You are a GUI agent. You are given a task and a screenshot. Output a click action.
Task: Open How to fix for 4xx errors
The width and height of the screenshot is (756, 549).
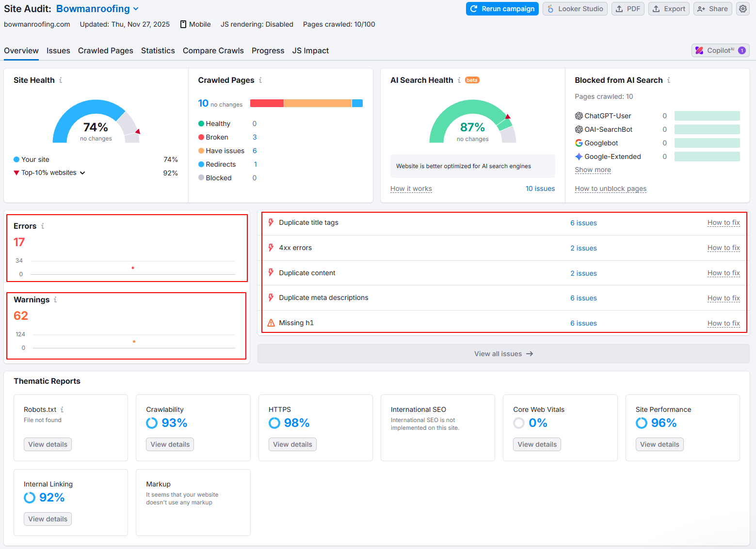(723, 248)
